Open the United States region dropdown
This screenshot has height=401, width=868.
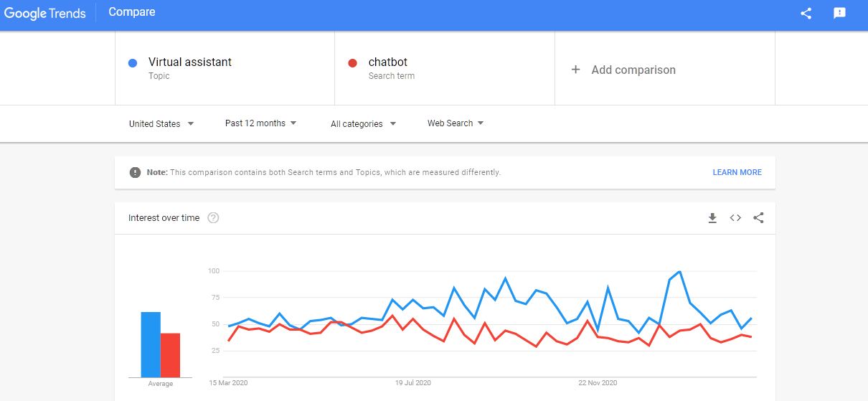[x=161, y=123]
